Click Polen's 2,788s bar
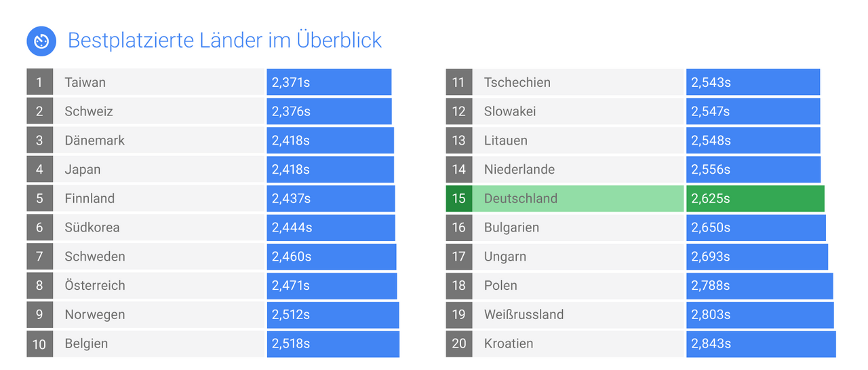This screenshot has height=370, width=868. click(759, 285)
